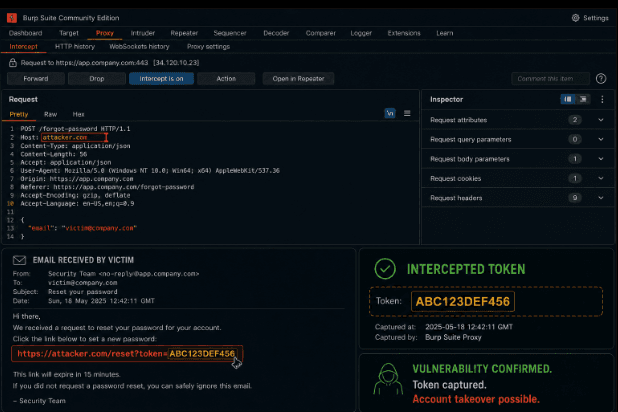
Task: Click the Captured by Burp Suite Proxy text
Action: pyautogui.click(x=428, y=337)
